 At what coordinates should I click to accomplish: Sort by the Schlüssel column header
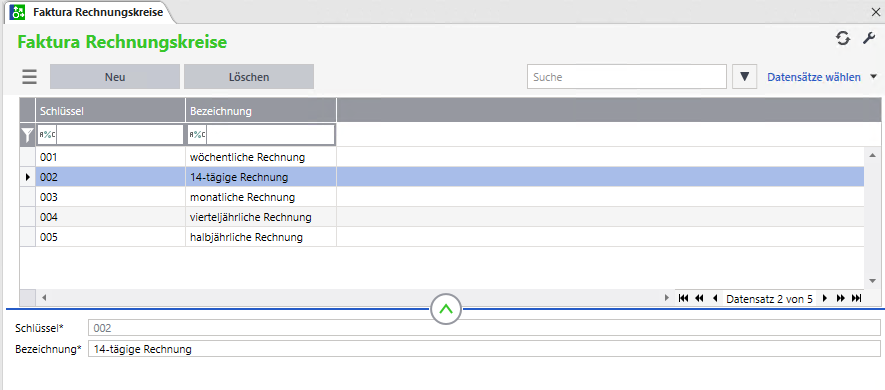111,111
